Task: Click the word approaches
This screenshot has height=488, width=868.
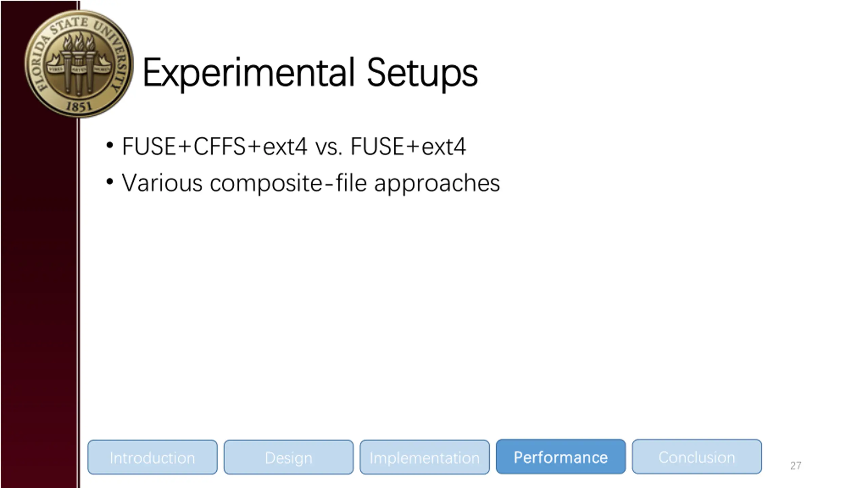Action: 437,184
